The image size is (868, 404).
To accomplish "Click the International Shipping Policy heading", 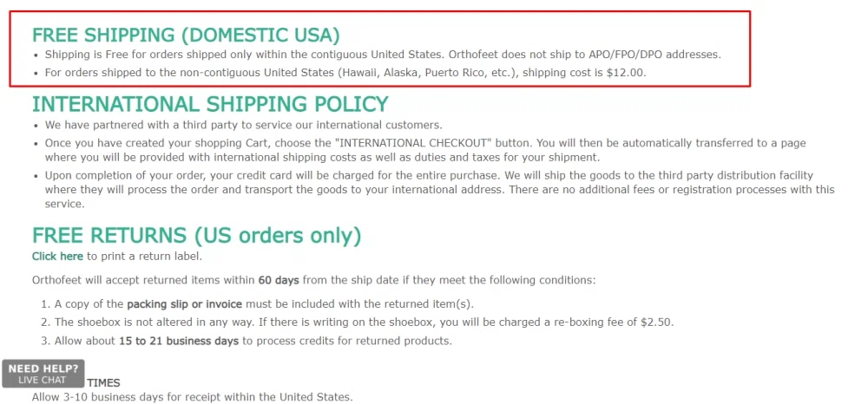I will [x=210, y=105].
